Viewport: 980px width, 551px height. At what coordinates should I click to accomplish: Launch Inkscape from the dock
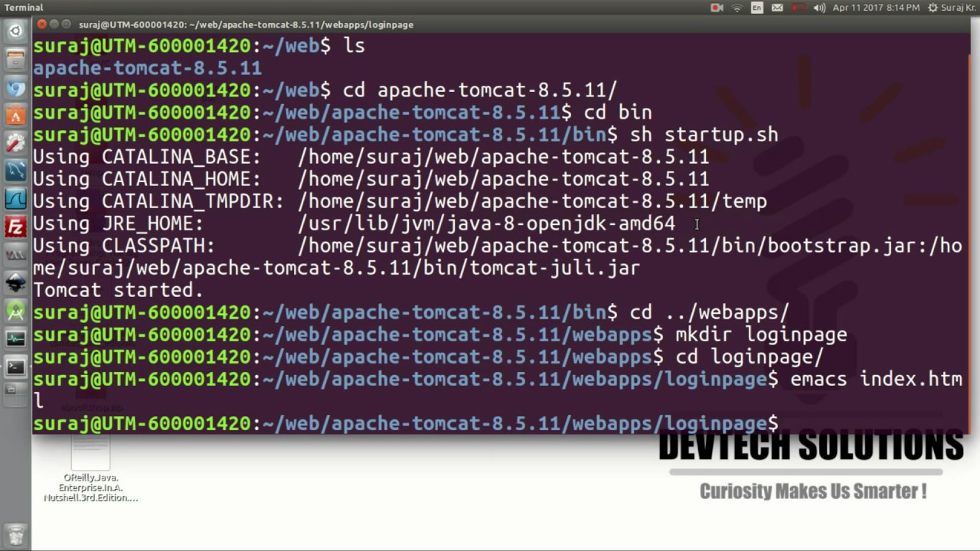pyautogui.click(x=15, y=282)
